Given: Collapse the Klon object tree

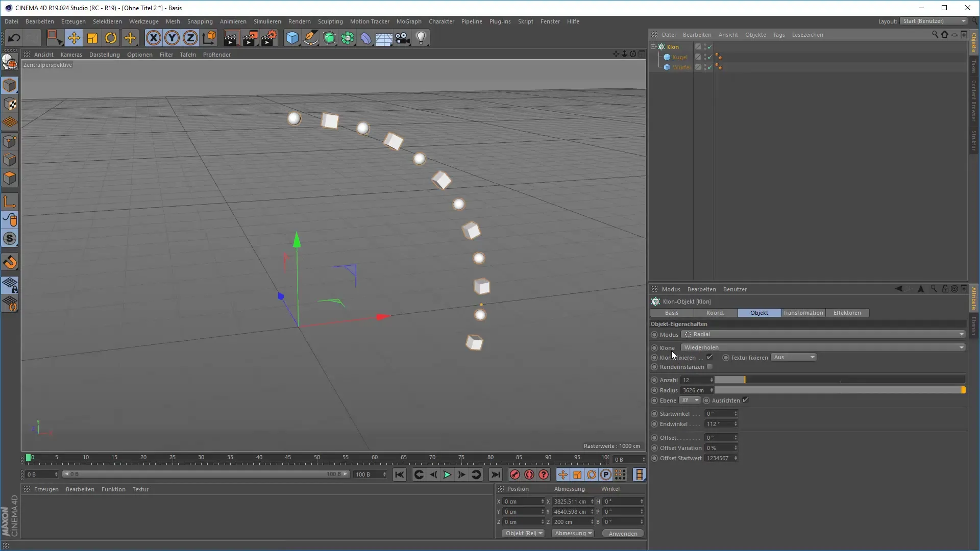Looking at the screenshot, I should (653, 46).
